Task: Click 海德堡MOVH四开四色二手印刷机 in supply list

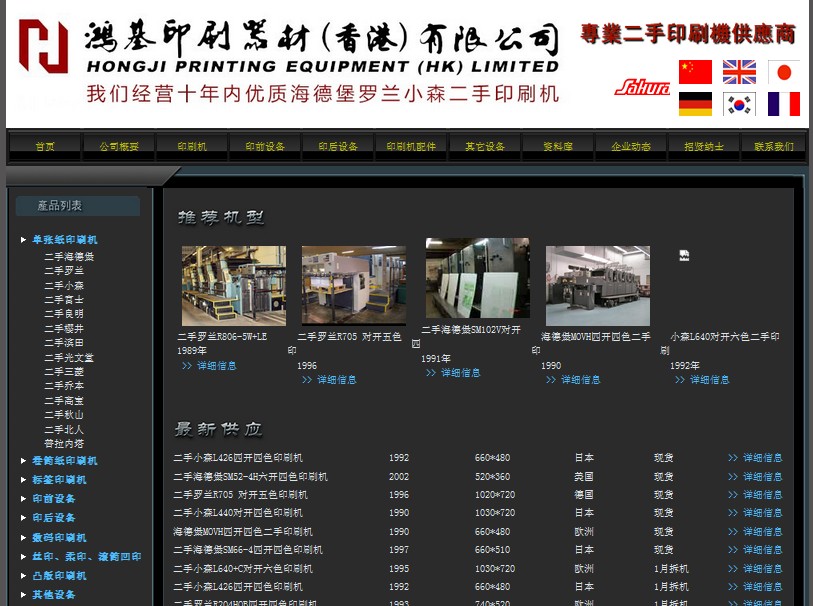Action: pos(243,531)
